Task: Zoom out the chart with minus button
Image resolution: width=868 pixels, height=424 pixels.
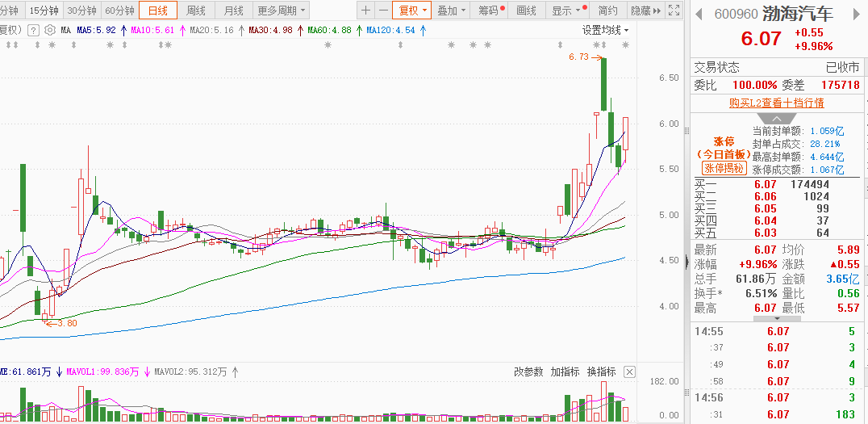Action: (383, 10)
